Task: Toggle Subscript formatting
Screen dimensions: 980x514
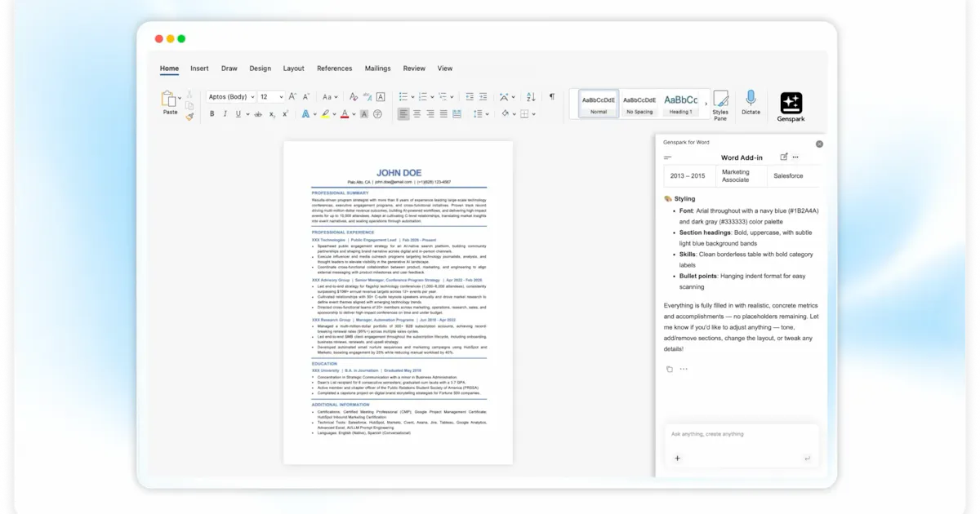Action: coord(272,114)
